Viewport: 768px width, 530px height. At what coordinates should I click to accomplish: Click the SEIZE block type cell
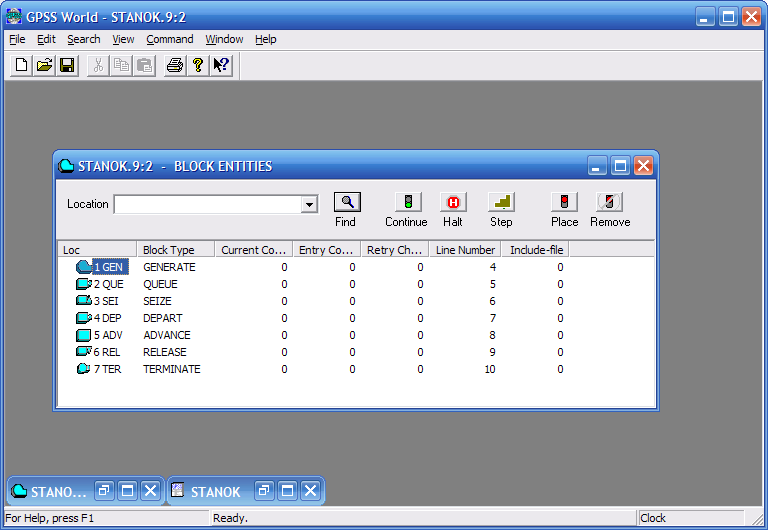157,301
